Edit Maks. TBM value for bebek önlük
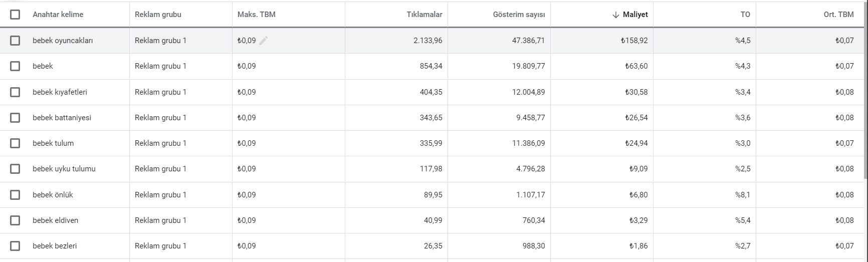Viewport: 868px width, 262px height. click(247, 195)
